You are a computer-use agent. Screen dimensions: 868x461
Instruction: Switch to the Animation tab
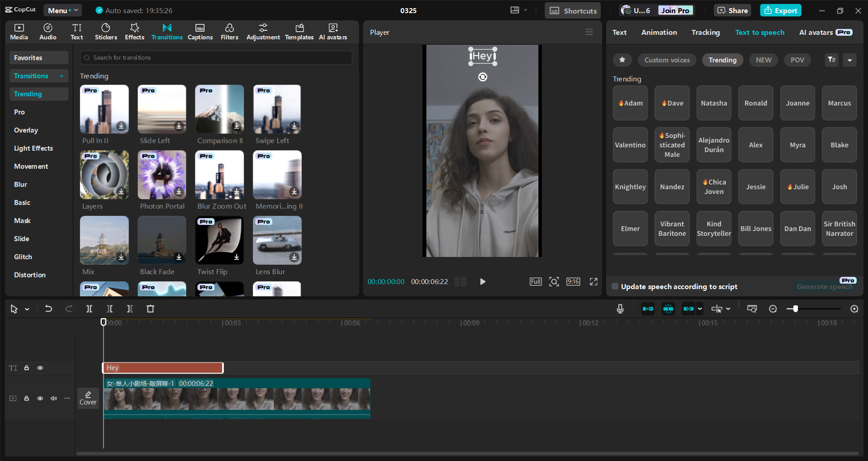[659, 32]
